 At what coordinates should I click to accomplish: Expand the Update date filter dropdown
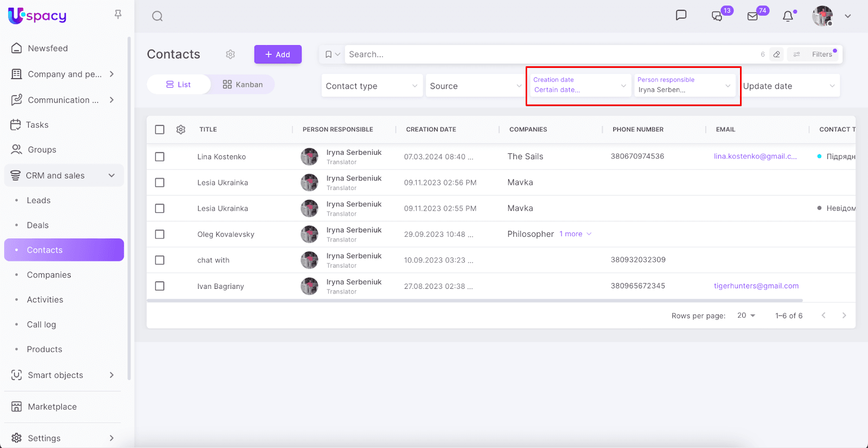click(x=790, y=86)
